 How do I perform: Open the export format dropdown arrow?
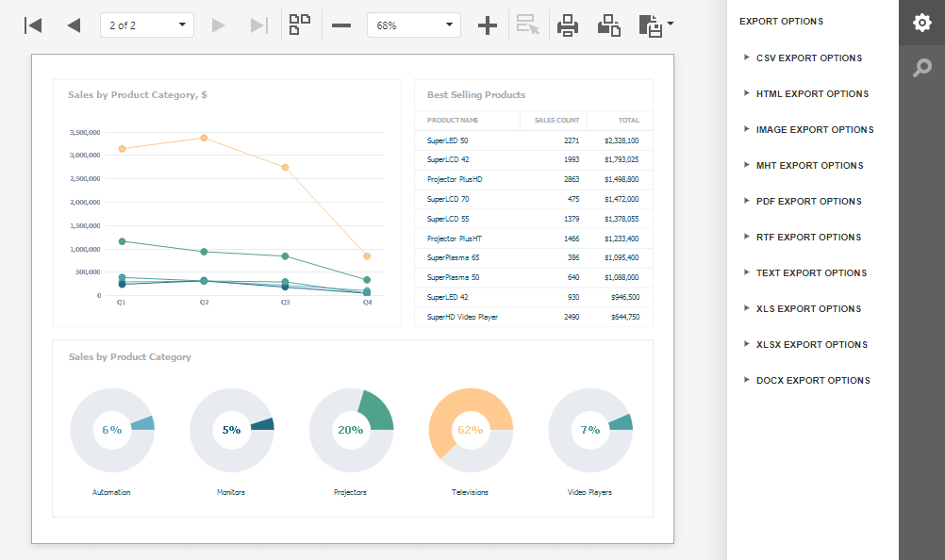[x=670, y=24]
